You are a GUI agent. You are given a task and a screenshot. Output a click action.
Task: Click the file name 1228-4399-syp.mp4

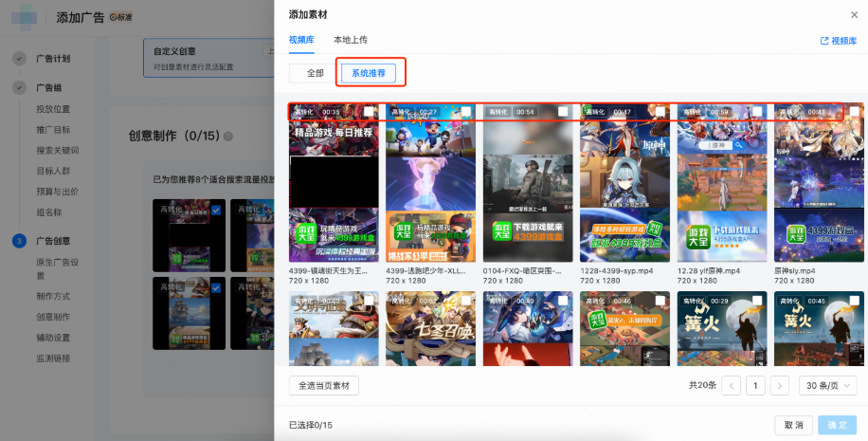coord(617,271)
